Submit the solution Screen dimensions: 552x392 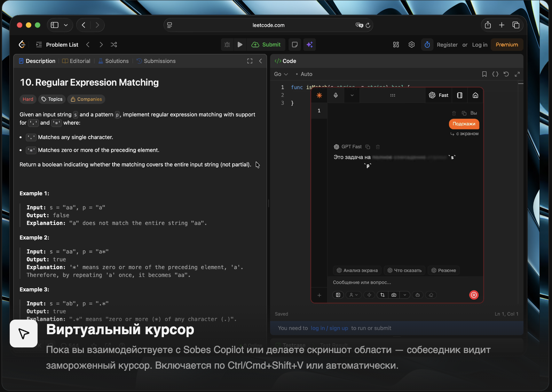tap(266, 45)
